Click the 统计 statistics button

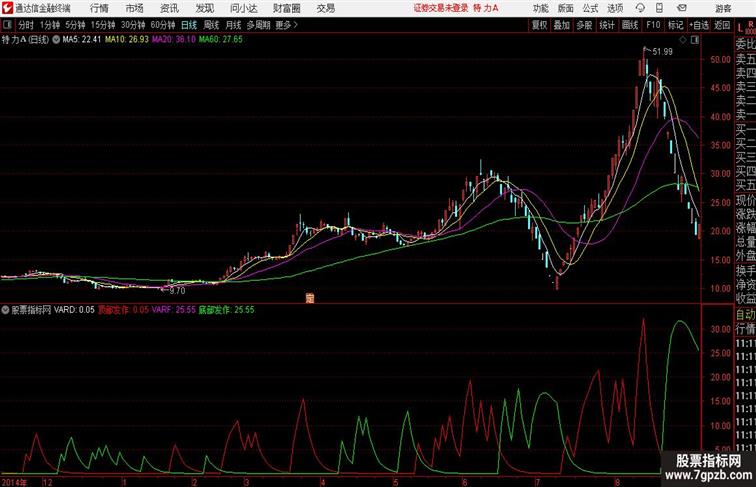[x=607, y=25]
